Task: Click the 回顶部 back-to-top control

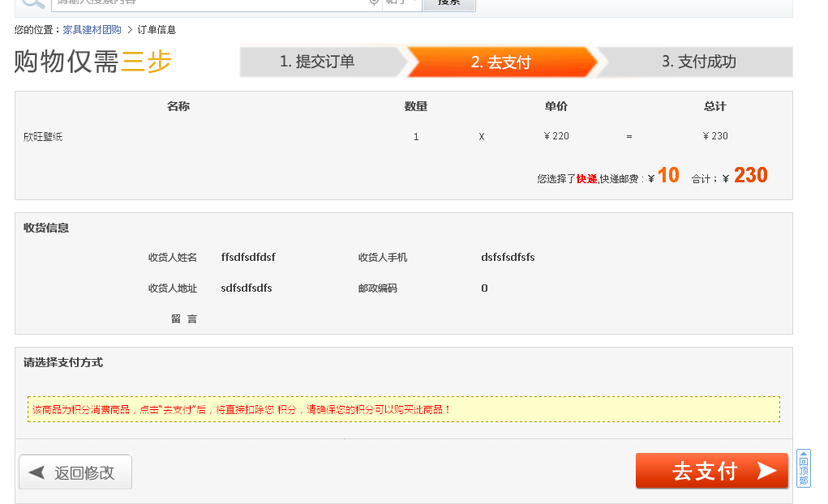Action: tap(803, 470)
